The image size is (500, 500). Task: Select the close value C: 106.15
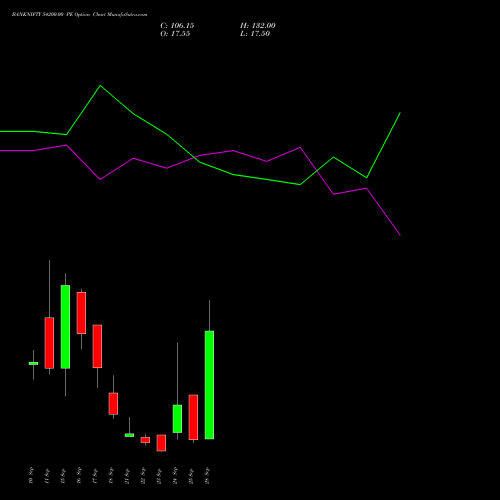click(x=177, y=26)
